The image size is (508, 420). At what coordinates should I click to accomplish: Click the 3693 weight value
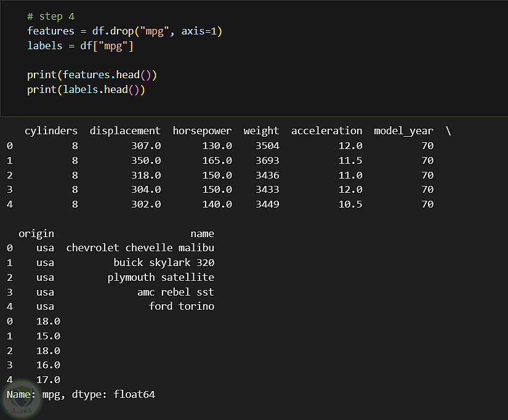click(x=267, y=161)
